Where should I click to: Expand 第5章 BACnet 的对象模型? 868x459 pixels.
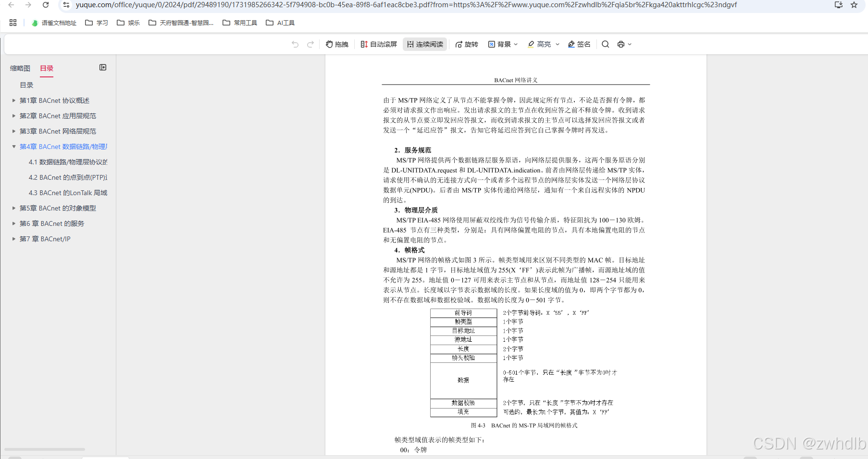click(13, 208)
